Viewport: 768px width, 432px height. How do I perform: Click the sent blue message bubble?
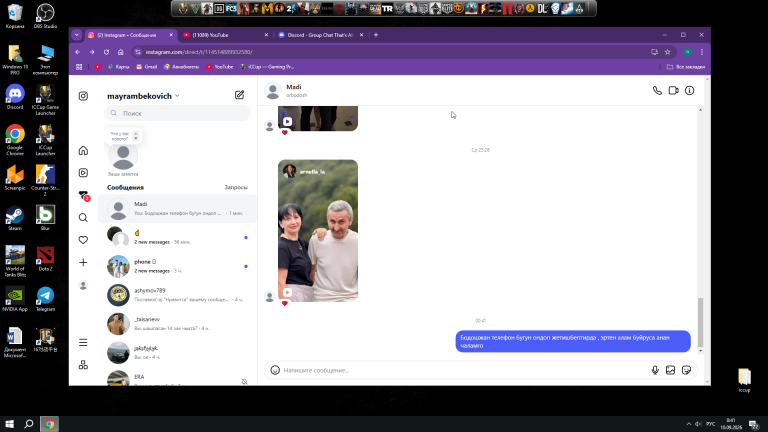pyautogui.click(x=573, y=341)
